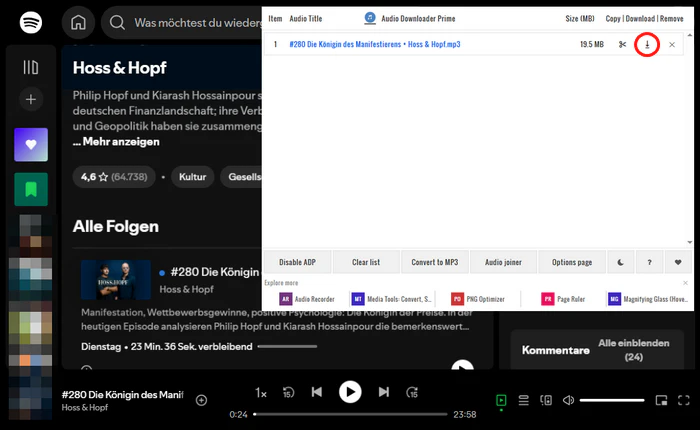The height and width of the screenshot is (430, 700).
Task: Click the Audio Downloader Prime logo
Action: (370, 18)
